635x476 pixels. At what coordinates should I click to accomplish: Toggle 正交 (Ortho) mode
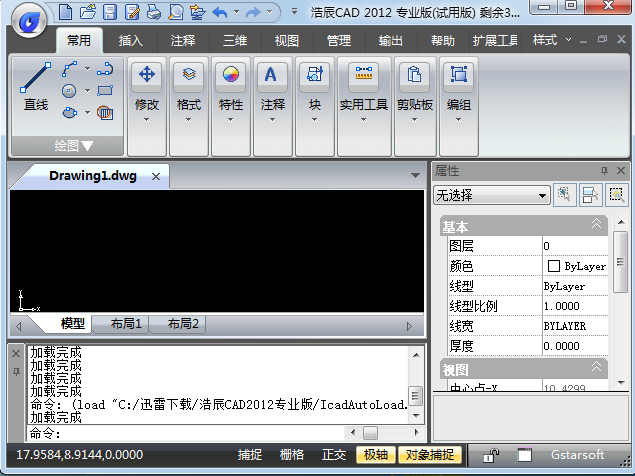pos(334,455)
